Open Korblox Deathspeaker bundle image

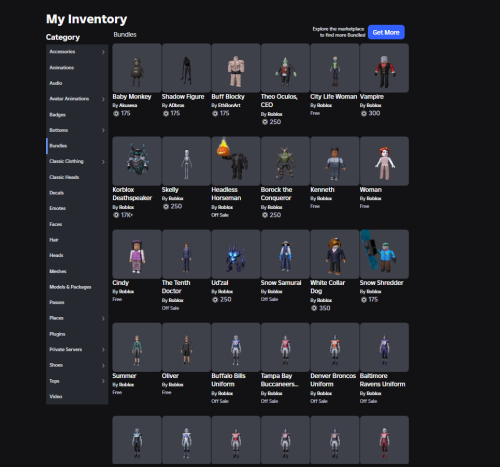[137, 161]
